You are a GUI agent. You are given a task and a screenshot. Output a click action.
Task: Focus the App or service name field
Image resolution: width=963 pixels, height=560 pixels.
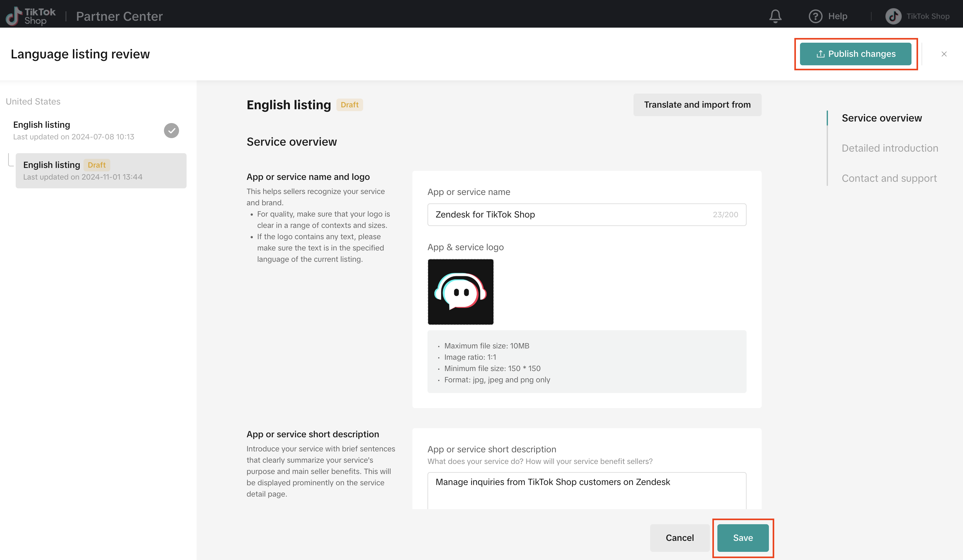[x=587, y=215]
